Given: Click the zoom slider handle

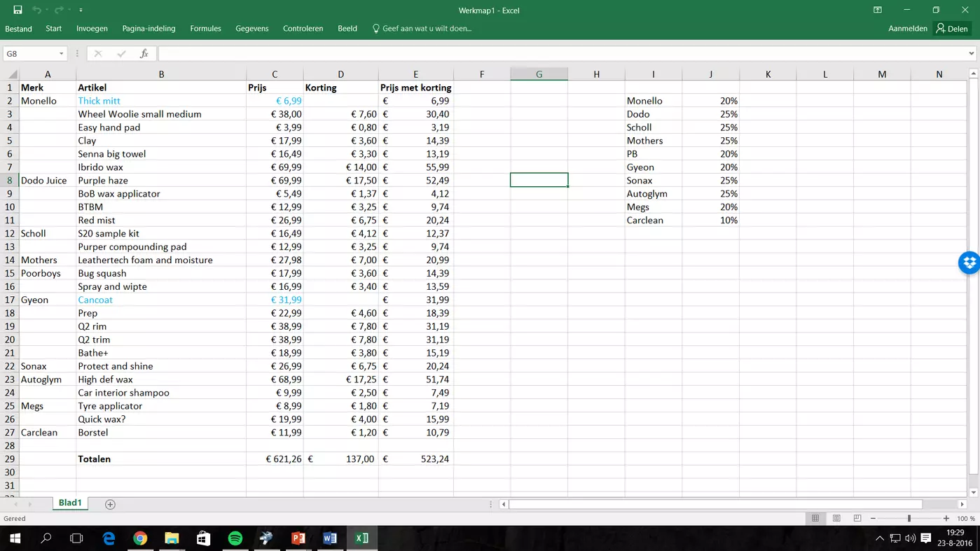Looking at the screenshot, I should (x=909, y=518).
